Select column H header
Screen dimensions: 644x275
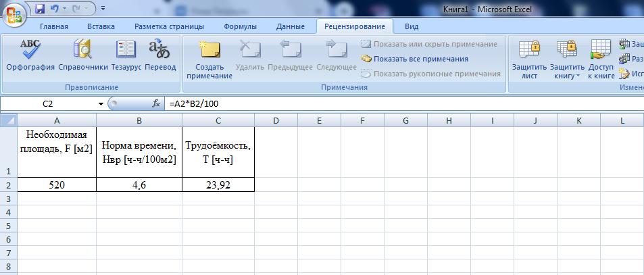(x=449, y=120)
